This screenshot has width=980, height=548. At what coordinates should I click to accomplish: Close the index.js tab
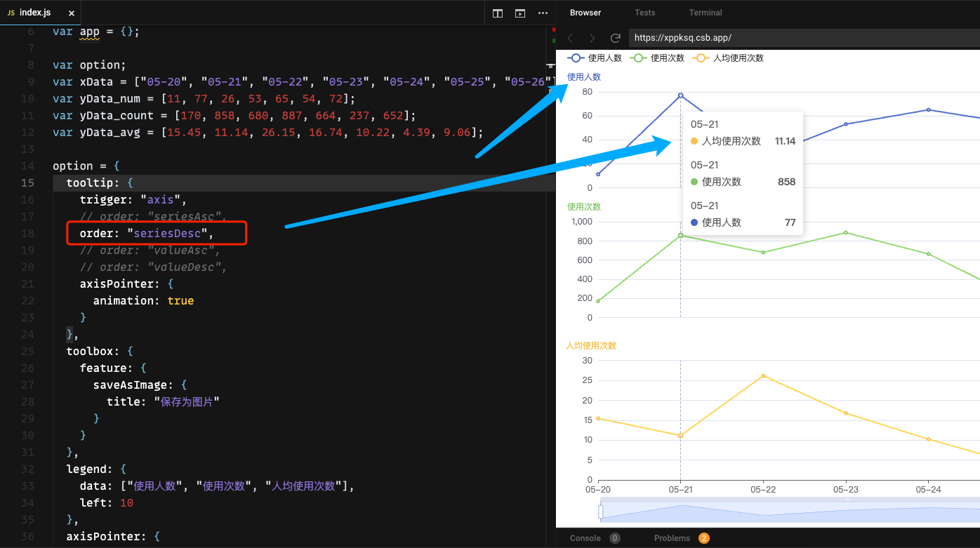pos(72,12)
